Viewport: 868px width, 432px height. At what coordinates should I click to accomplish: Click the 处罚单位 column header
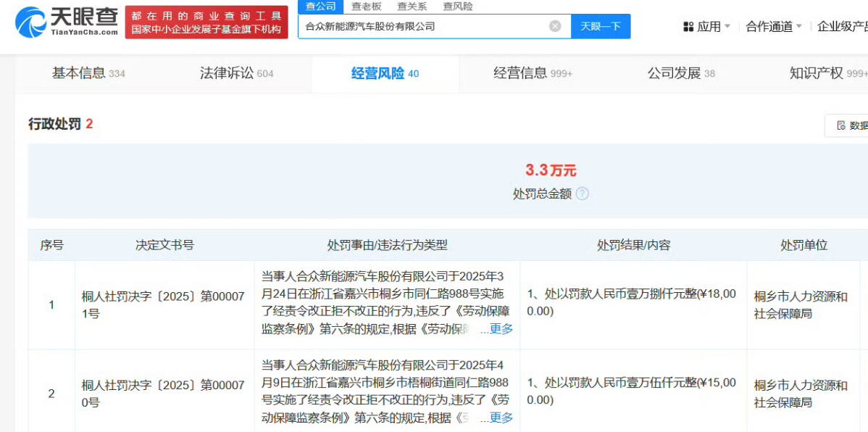click(x=804, y=245)
